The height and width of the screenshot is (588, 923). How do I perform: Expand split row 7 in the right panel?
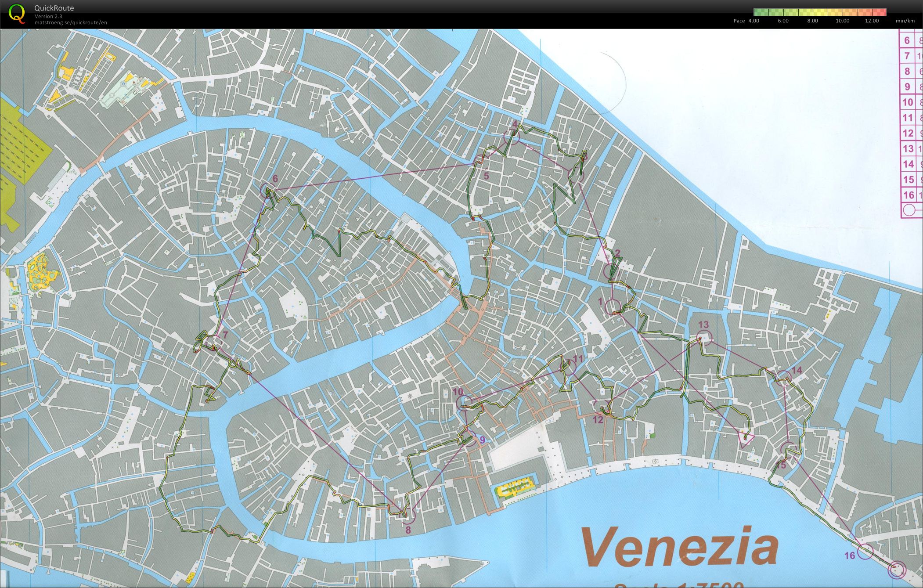[x=907, y=56]
